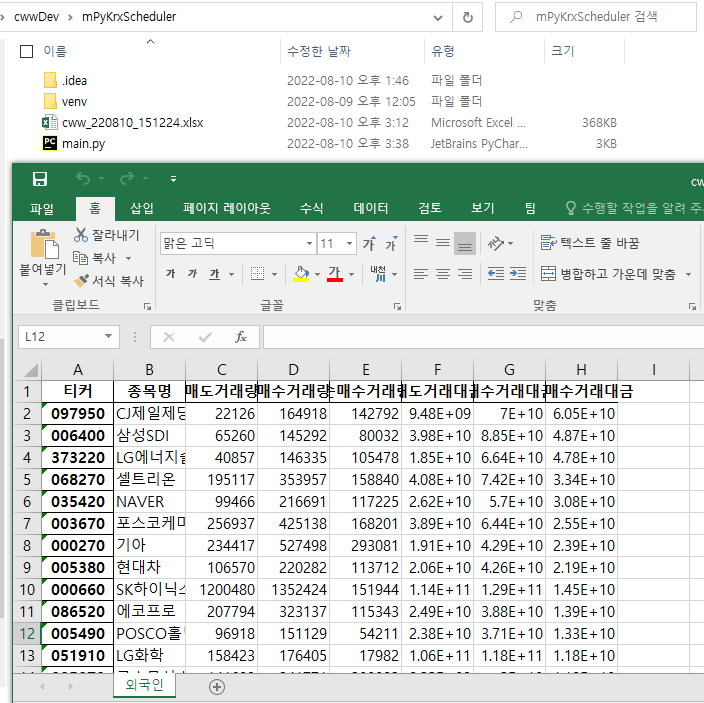Open the Paste options dropdown arrow
Image resolution: width=704 pixels, height=703 pixels.
click(x=45, y=284)
